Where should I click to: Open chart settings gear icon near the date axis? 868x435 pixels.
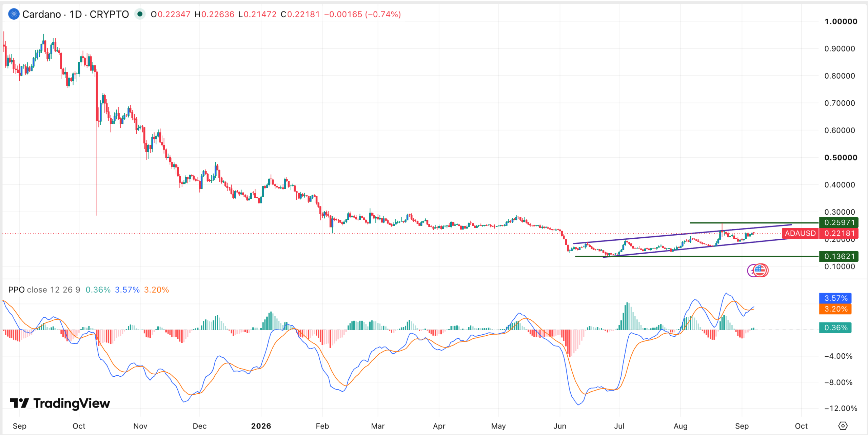pos(843,426)
